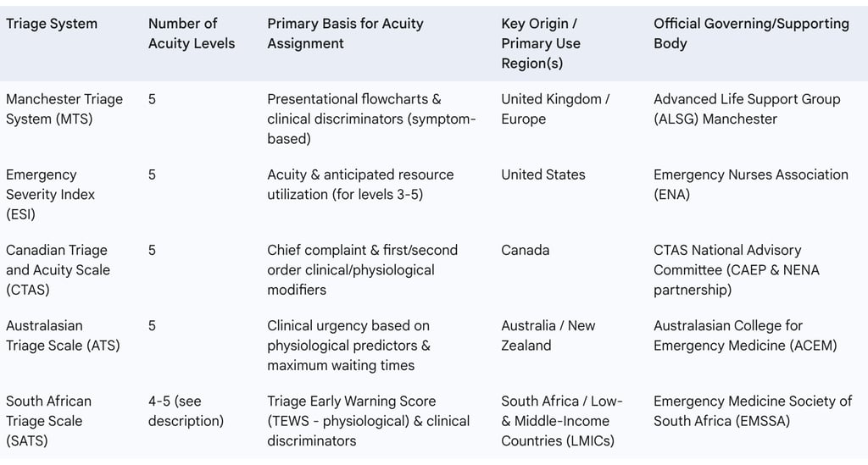Click the 'Australia / New Zealand' cell
Image resolution: width=868 pixels, height=465 pixels.
coord(548,335)
